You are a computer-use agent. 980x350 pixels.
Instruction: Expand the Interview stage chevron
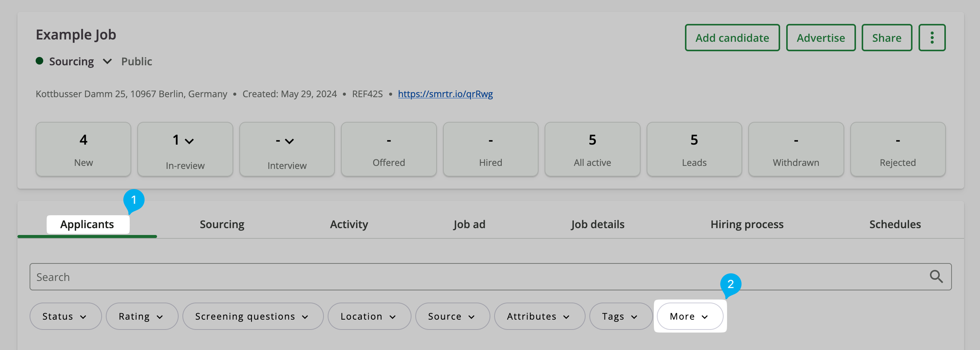(x=289, y=141)
